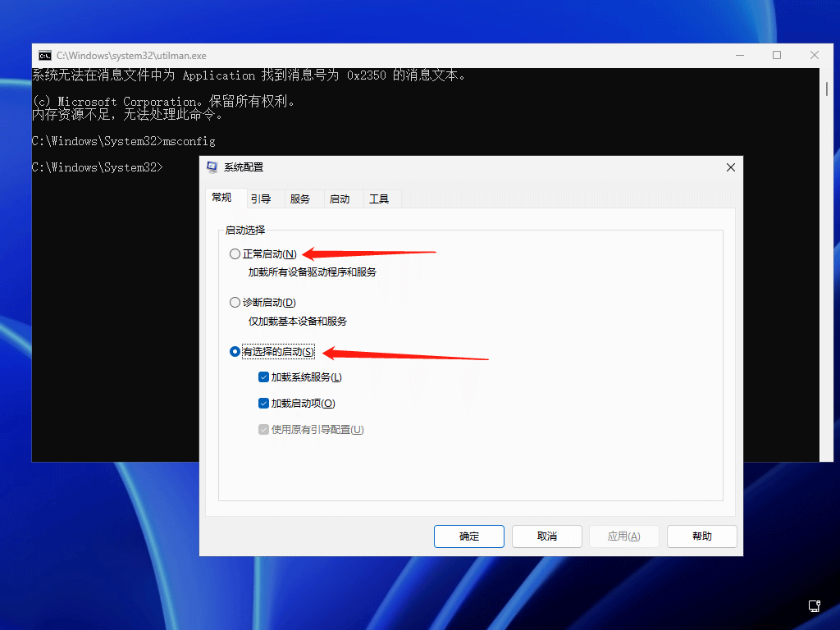Screen dimensions: 840x630
Task: Switch to the 引导 tab
Action: coord(261,199)
